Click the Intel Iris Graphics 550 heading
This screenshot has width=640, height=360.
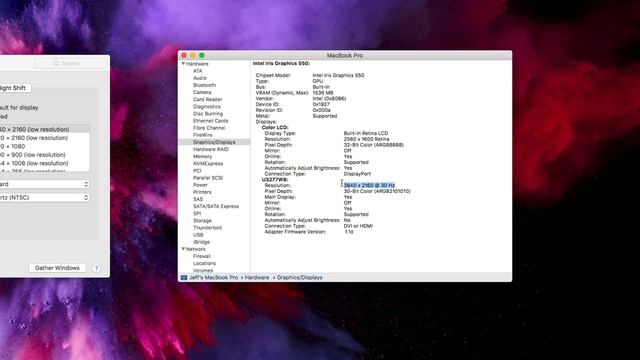point(281,63)
